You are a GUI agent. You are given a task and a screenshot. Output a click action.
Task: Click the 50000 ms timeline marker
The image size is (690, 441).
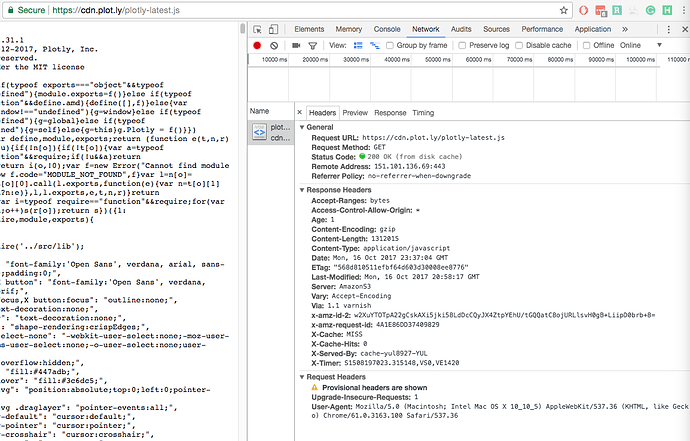click(x=437, y=59)
